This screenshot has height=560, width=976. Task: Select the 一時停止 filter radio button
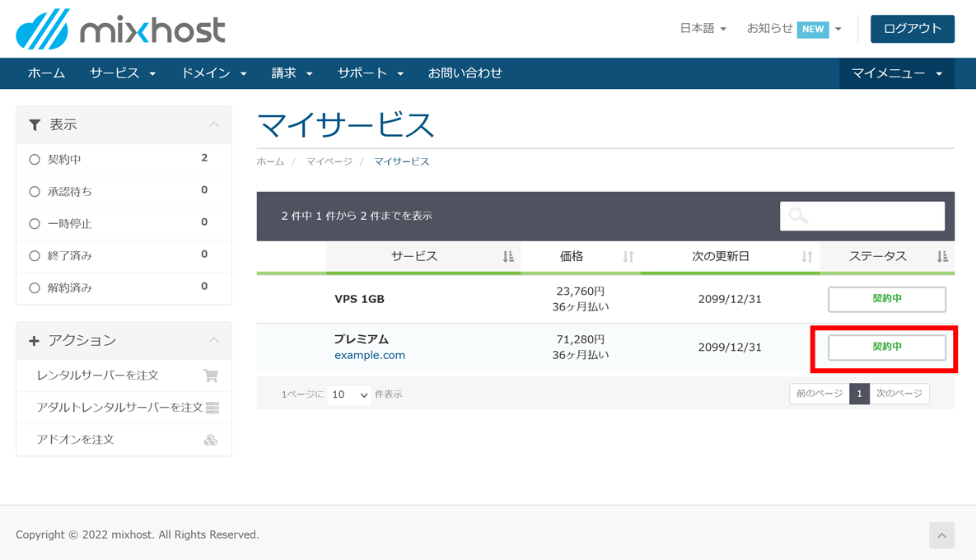(x=35, y=224)
